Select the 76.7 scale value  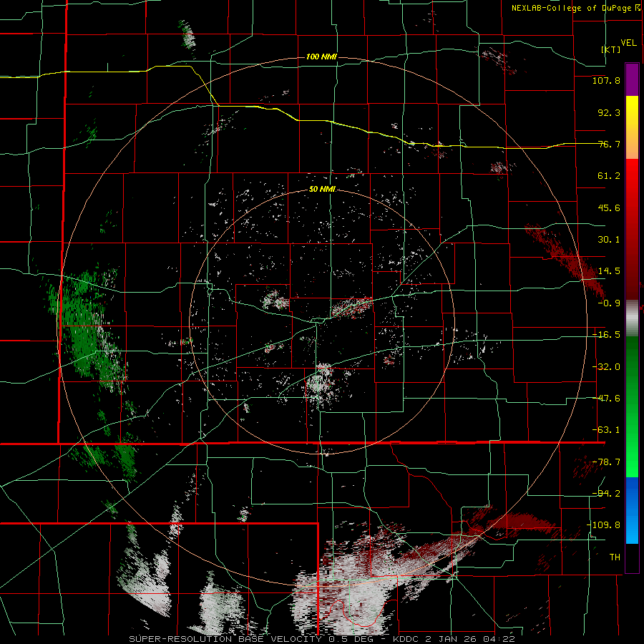[x=609, y=144]
